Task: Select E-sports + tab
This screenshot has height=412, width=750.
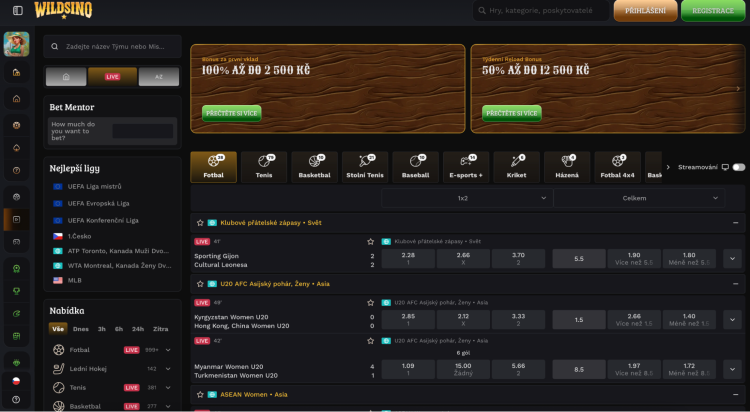Action: tap(466, 167)
